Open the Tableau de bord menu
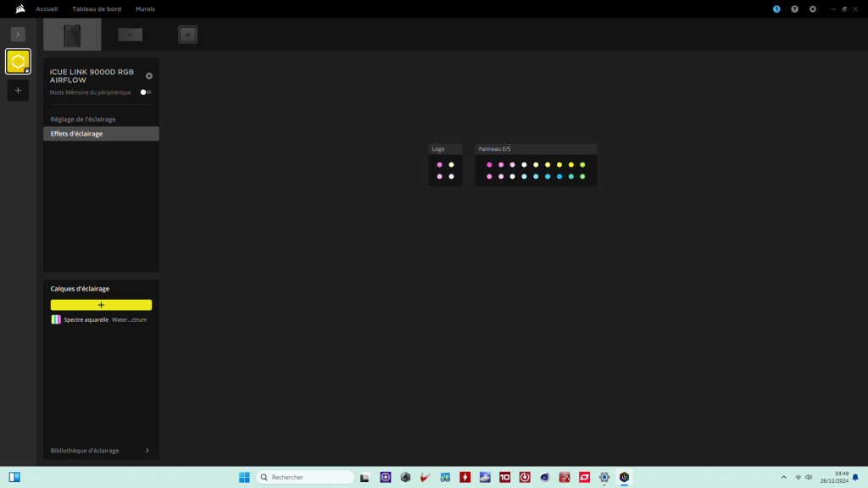This screenshot has width=868, height=488. pos(97,8)
